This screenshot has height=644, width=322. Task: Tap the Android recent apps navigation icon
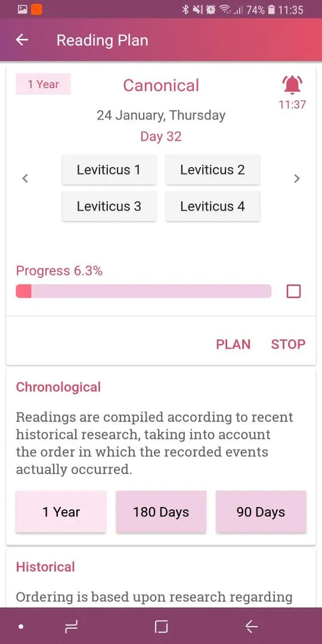coord(72,627)
